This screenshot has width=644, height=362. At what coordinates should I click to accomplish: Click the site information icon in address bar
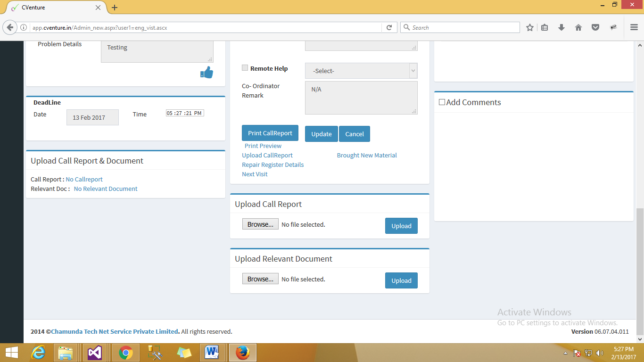(24, 27)
